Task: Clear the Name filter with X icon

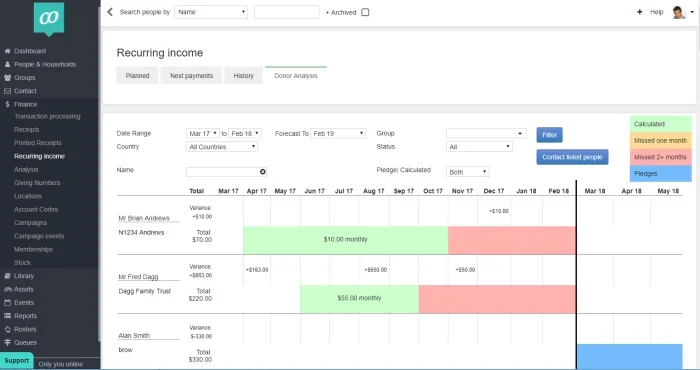Action: tap(262, 172)
